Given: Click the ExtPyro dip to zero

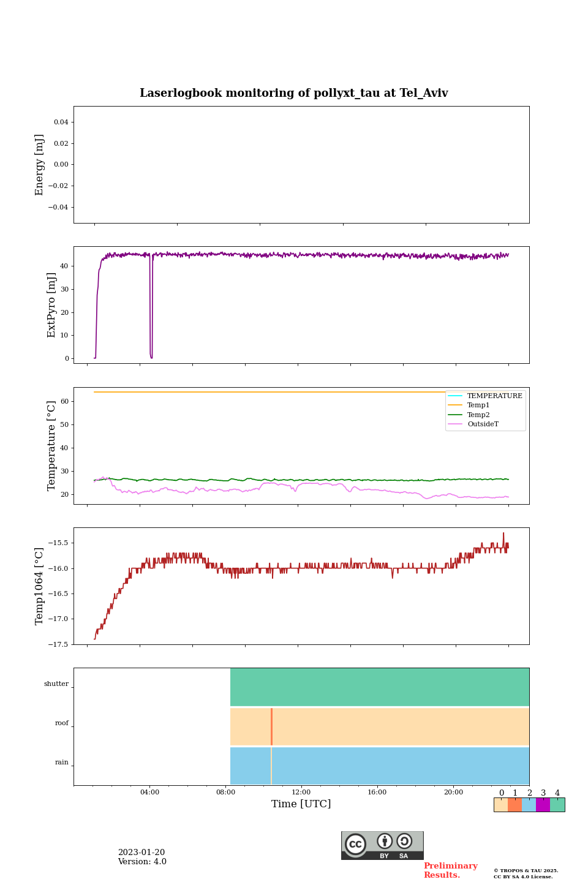Looking at the screenshot, I should 151,356.
